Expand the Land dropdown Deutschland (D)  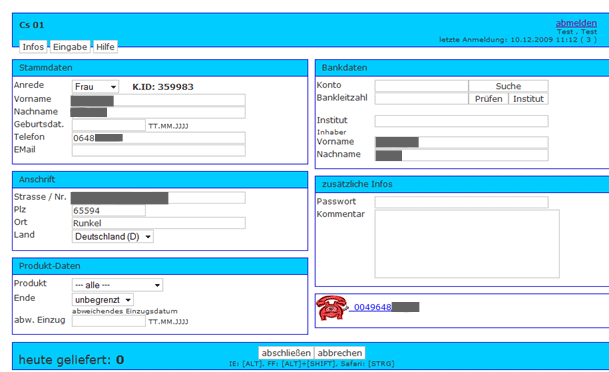(x=113, y=236)
